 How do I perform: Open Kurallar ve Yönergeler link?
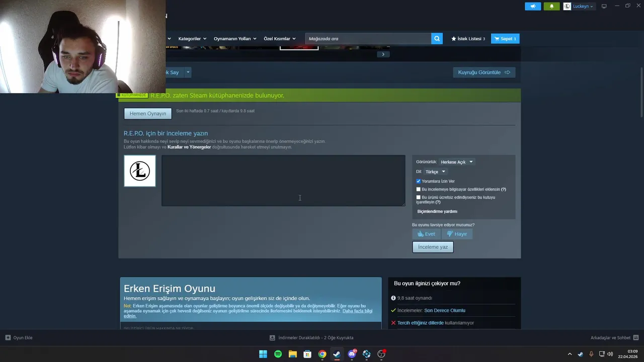click(189, 147)
